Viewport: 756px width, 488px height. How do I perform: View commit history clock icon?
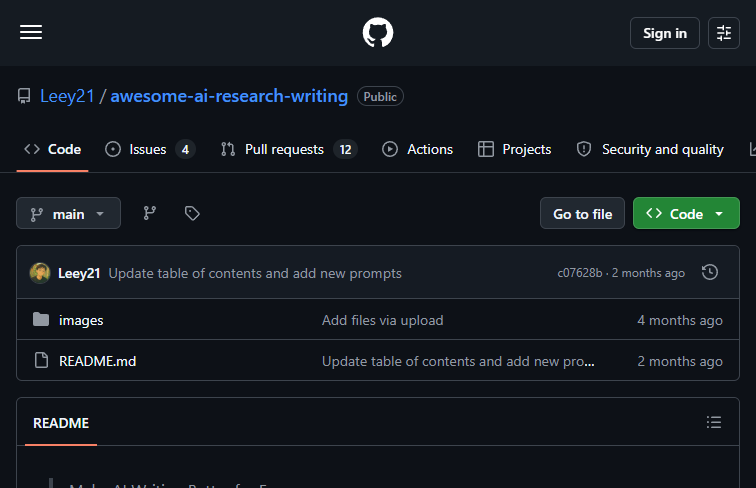click(710, 272)
